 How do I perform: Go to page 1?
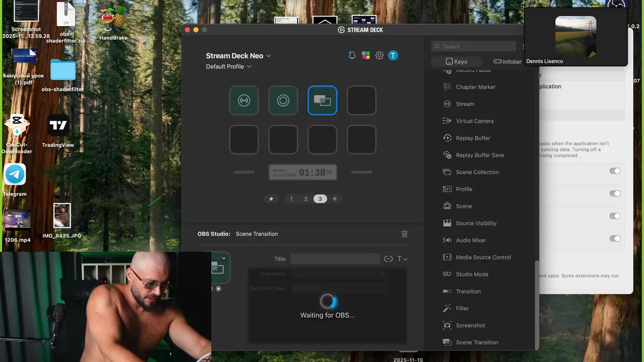pos(291,199)
